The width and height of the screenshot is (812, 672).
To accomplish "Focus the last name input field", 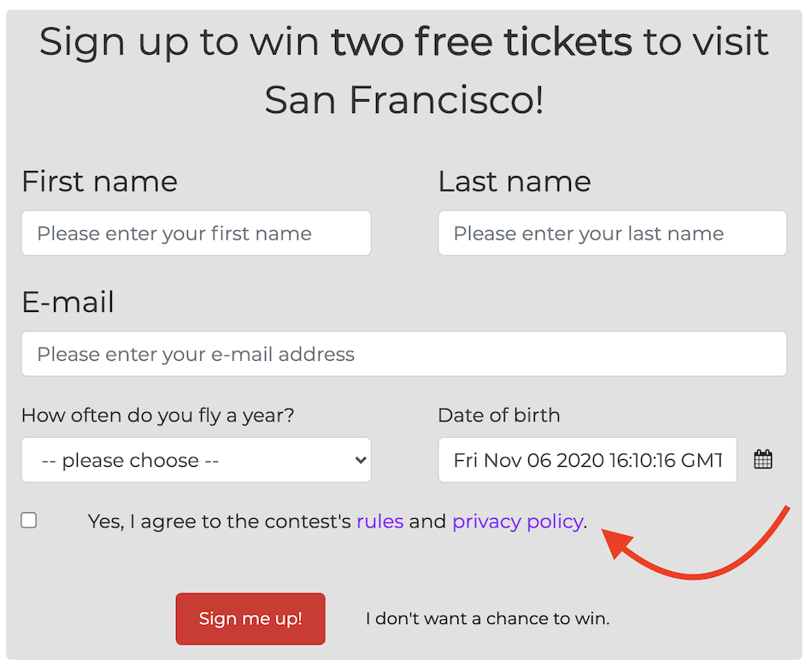I will 613,233.
